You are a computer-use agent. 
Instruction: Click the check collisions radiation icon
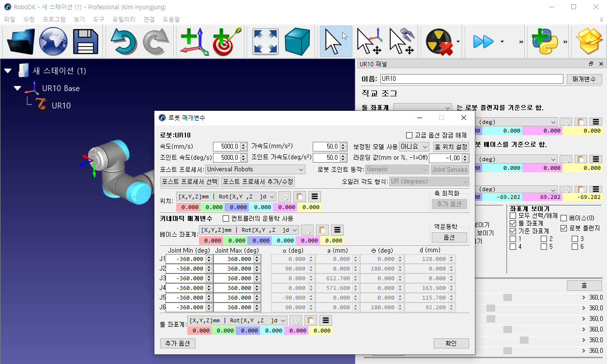pyautogui.click(x=439, y=42)
